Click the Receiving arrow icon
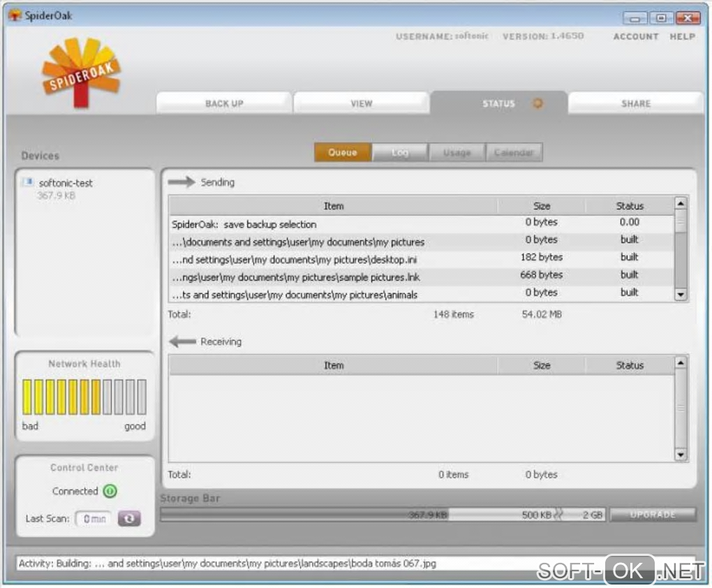712x588 pixels. pos(182,341)
